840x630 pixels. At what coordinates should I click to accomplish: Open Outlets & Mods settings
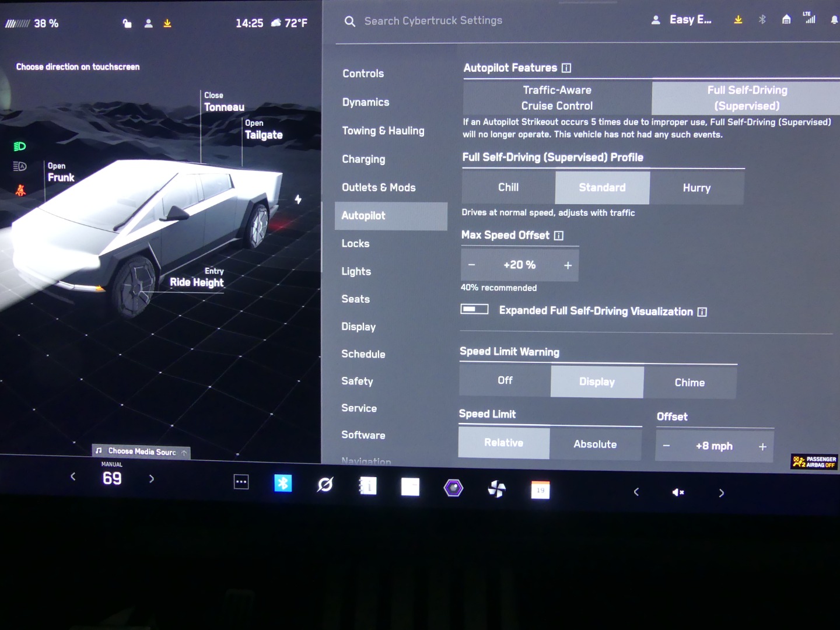point(379,187)
